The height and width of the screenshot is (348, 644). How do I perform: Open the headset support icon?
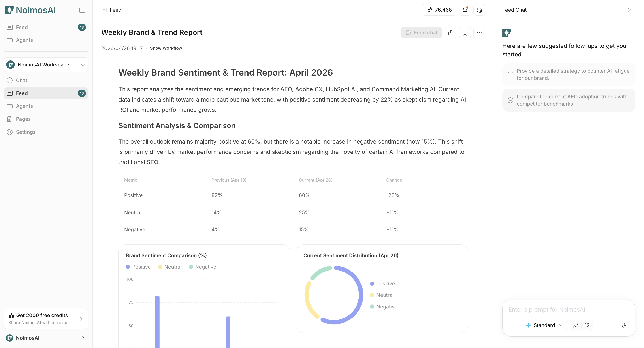pyautogui.click(x=479, y=10)
